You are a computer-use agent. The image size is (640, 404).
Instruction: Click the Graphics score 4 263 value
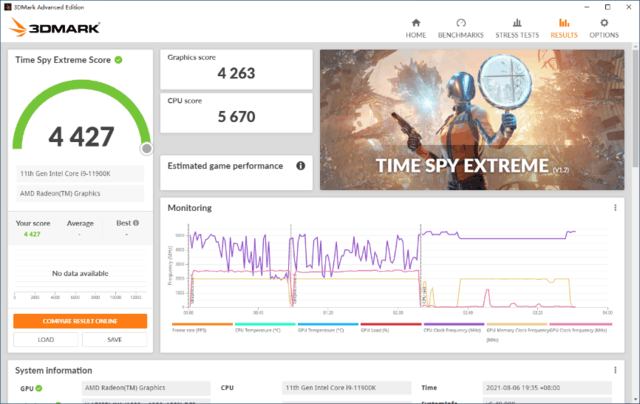(x=236, y=73)
